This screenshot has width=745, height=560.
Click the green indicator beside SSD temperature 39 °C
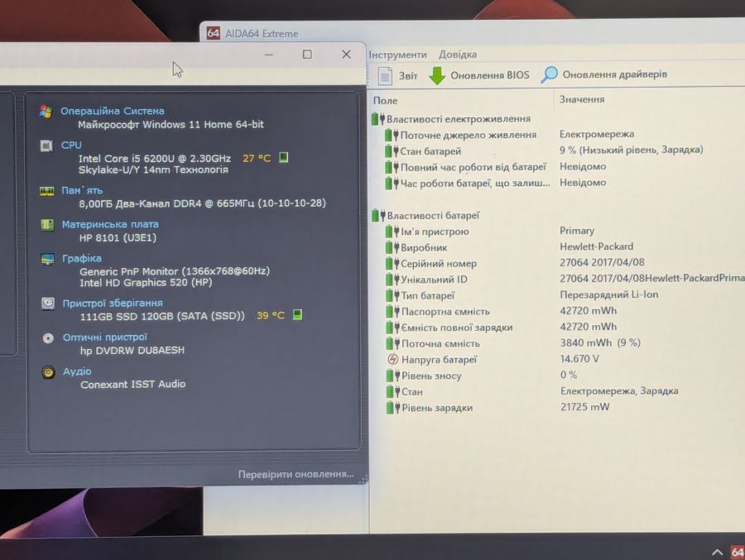(x=297, y=314)
